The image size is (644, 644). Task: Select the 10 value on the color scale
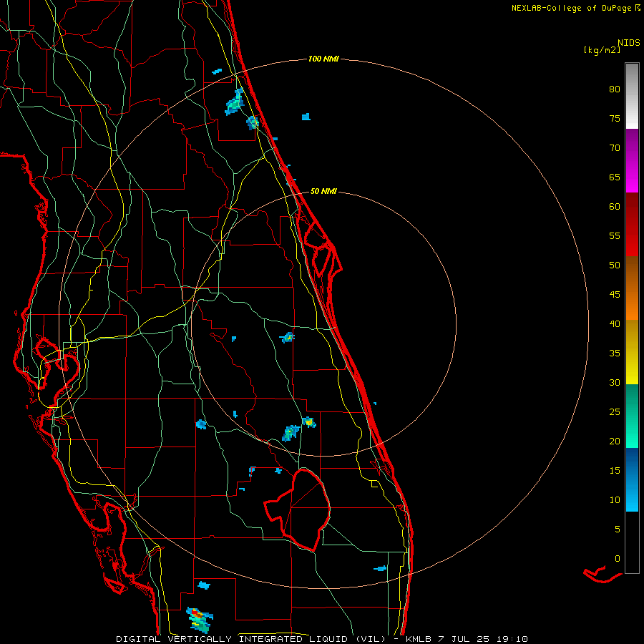615,500
